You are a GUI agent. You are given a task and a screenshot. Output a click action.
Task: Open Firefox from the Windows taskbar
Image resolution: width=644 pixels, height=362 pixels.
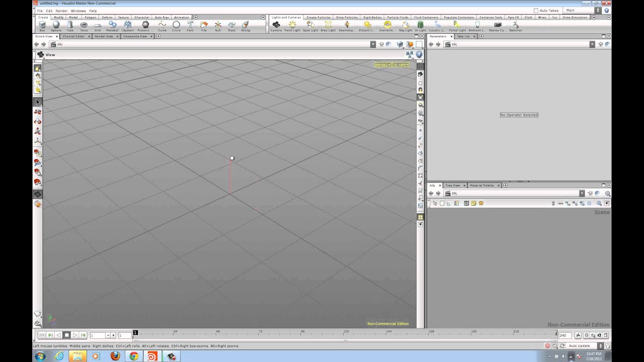click(115, 356)
